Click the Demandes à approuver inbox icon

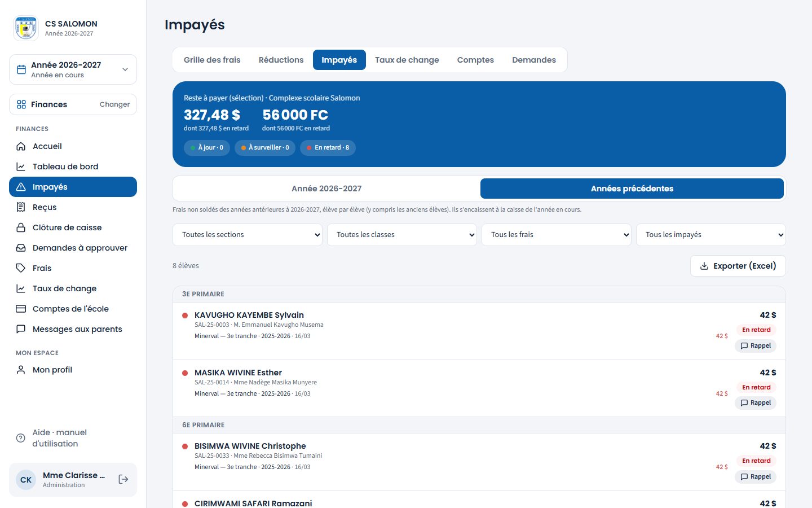coord(21,248)
